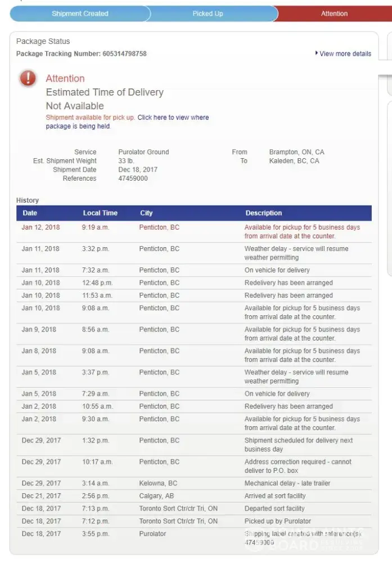Select the red Attention progress step
The width and height of the screenshot is (392, 563).
[334, 14]
